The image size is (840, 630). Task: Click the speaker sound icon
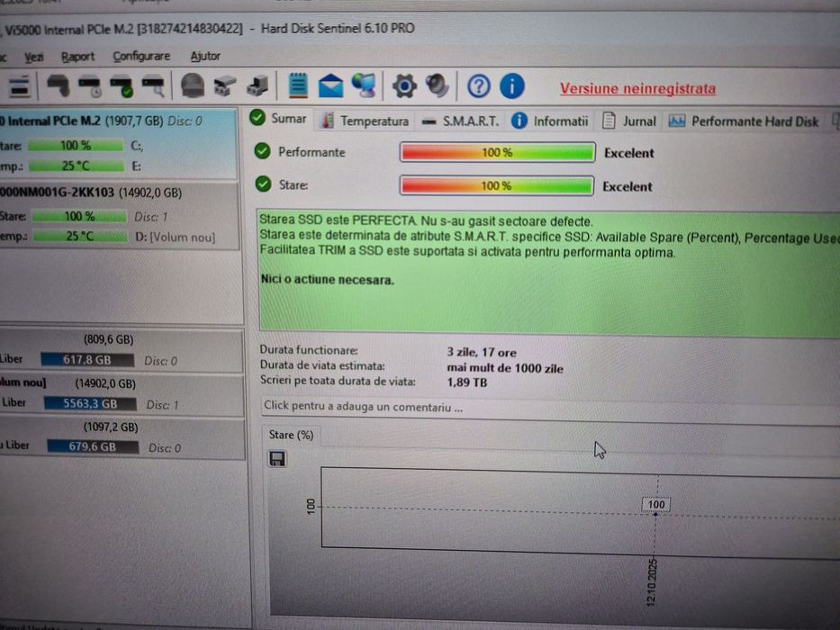(x=437, y=85)
